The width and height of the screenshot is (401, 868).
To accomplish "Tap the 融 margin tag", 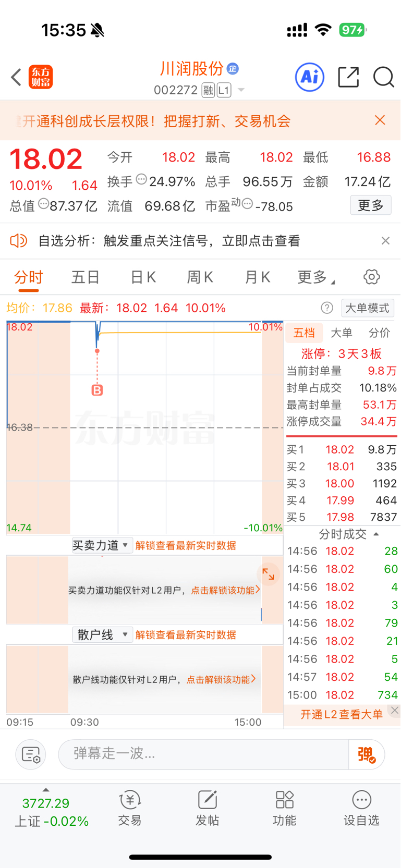I will 208,90.
